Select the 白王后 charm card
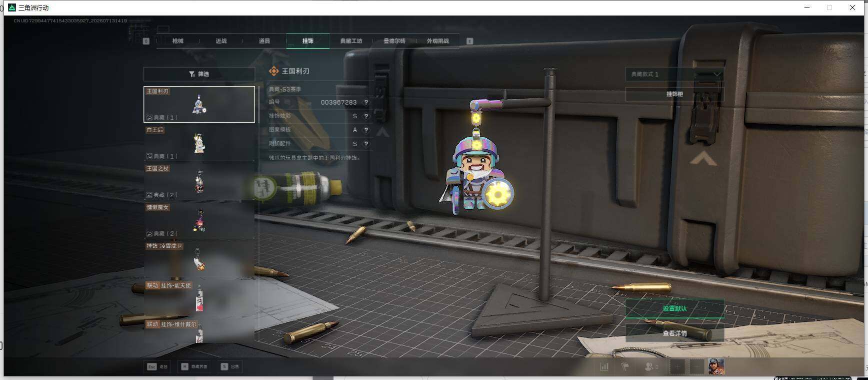Screen dimensions: 868x380 pyautogui.click(x=199, y=143)
